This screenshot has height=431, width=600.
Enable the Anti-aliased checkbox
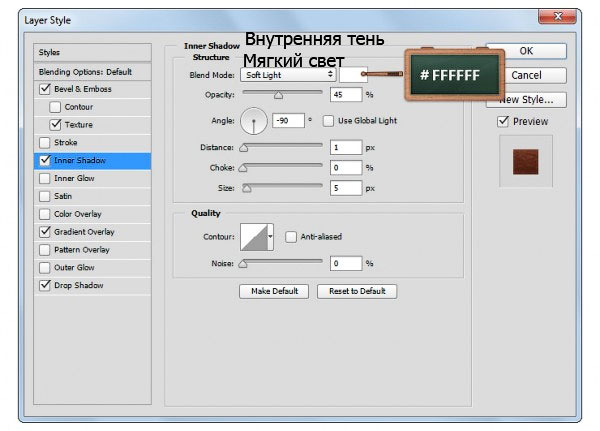tap(290, 237)
